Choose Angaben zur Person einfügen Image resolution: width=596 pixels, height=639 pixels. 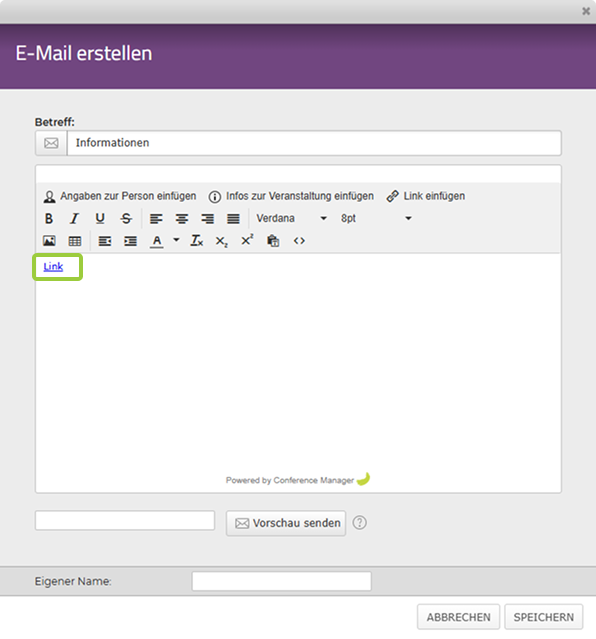(120, 196)
